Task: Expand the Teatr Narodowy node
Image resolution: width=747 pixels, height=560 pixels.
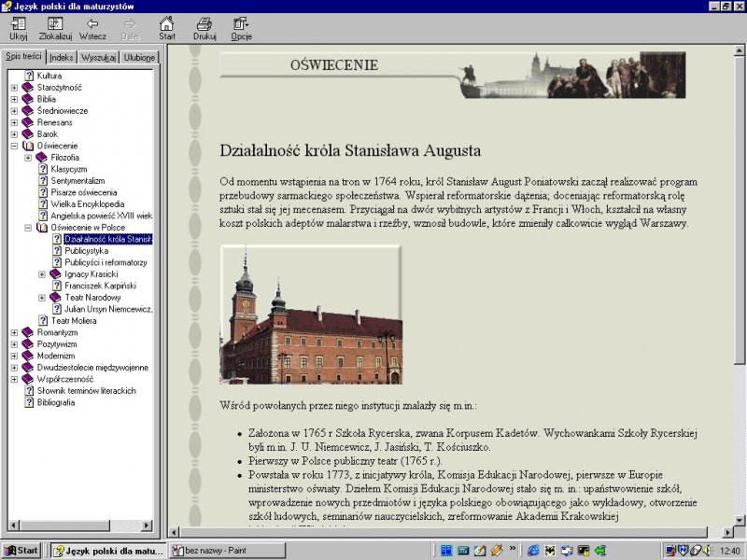Action: [x=42, y=298]
